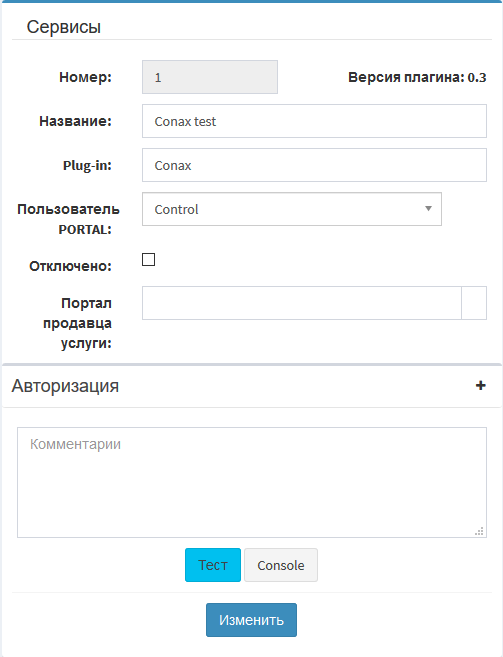
Task: Click the Пользователь PORTAL label
Action: [68, 219]
